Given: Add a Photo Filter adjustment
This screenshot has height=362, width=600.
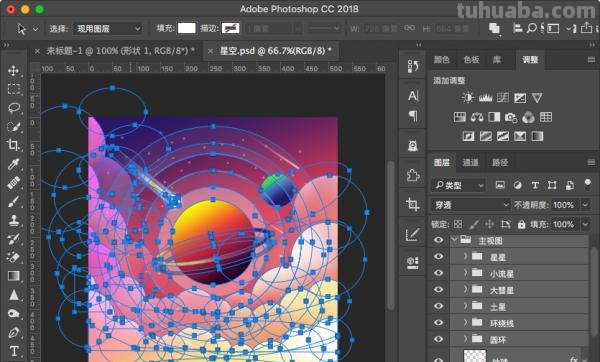Looking at the screenshot, I should [511, 117].
